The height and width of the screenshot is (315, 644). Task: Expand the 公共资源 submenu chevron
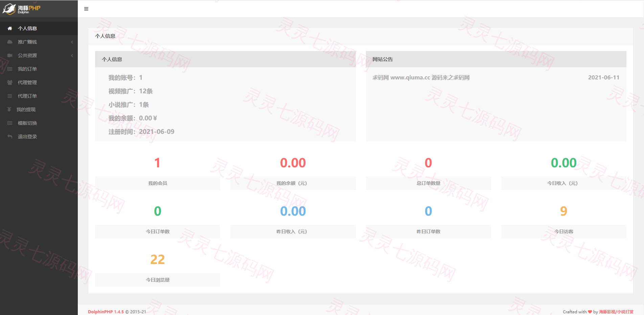(x=72, y=55)
